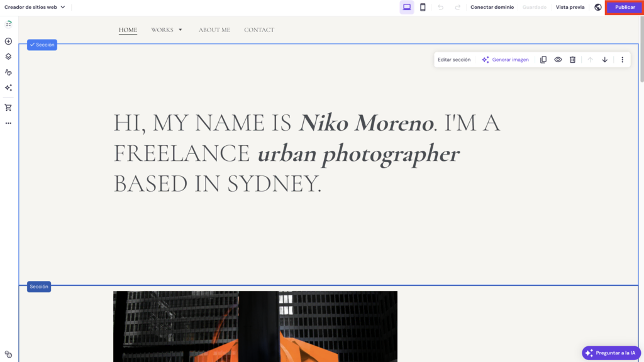The image size is (644, 362).
Task: Select the CONTACT navigation item
Action: 259,30
